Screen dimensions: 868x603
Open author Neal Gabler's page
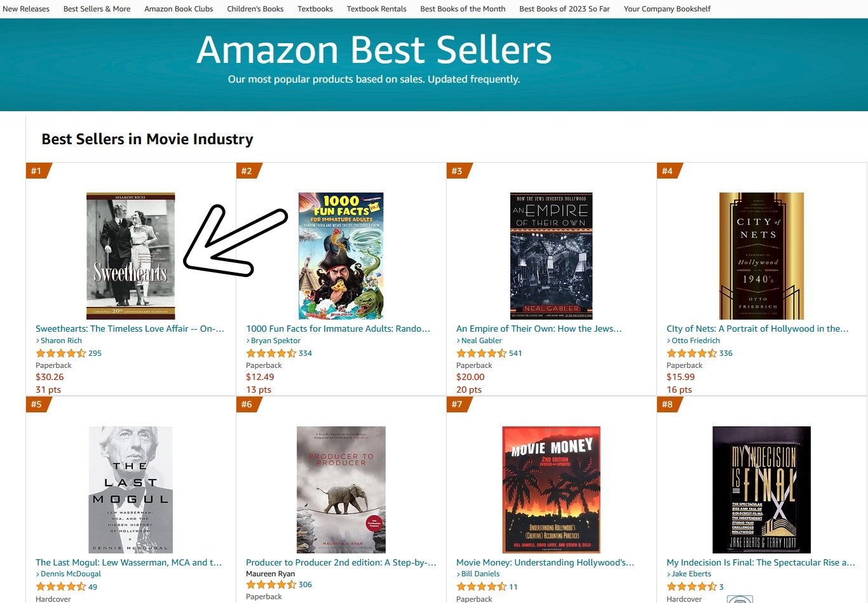482,341
